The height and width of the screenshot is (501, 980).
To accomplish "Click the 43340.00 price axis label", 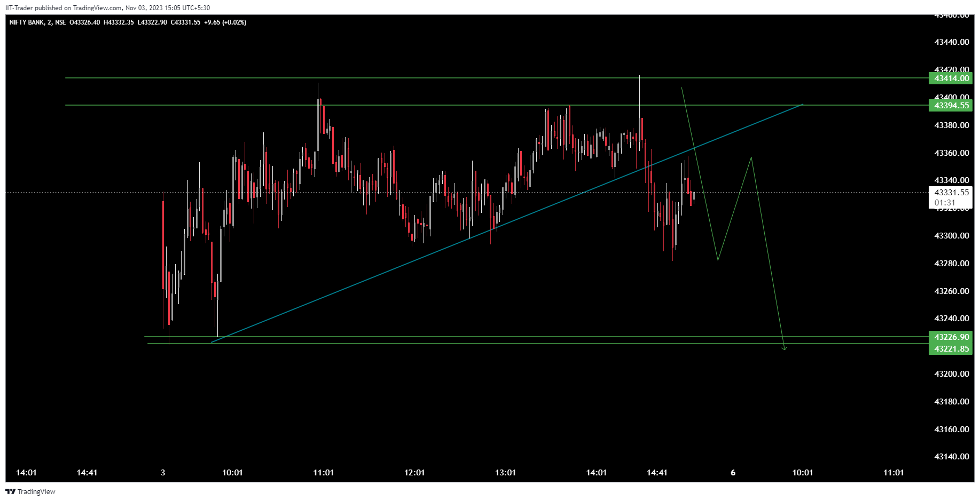I will tap(951, 180).
